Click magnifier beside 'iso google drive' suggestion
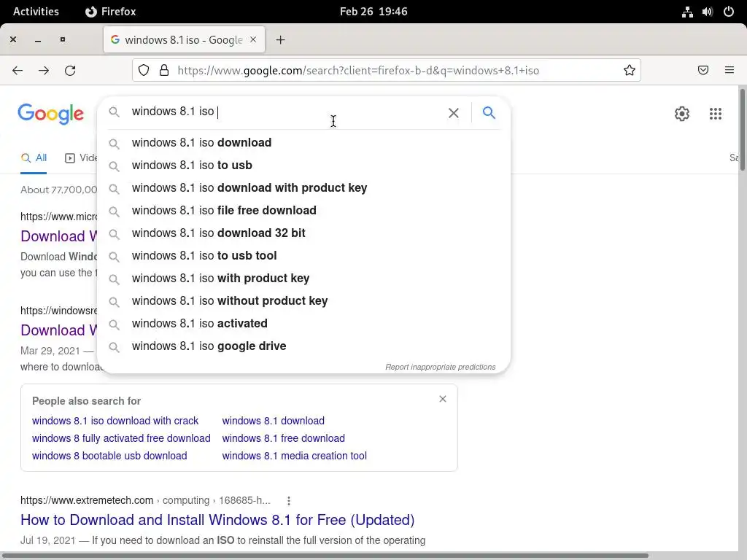Viewport: 747px width, 560px height. [114, 346]
